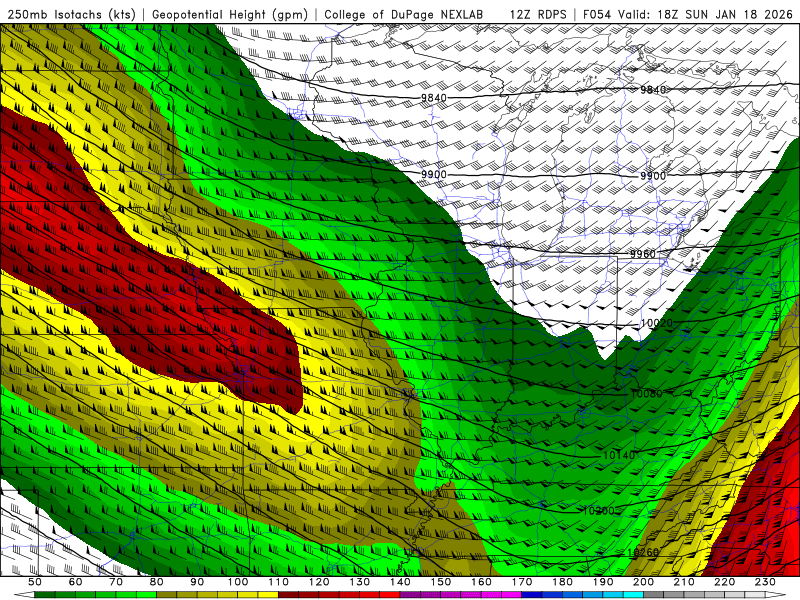
Task: Click the '210' color scale label
Action: [x=684, y=582]
